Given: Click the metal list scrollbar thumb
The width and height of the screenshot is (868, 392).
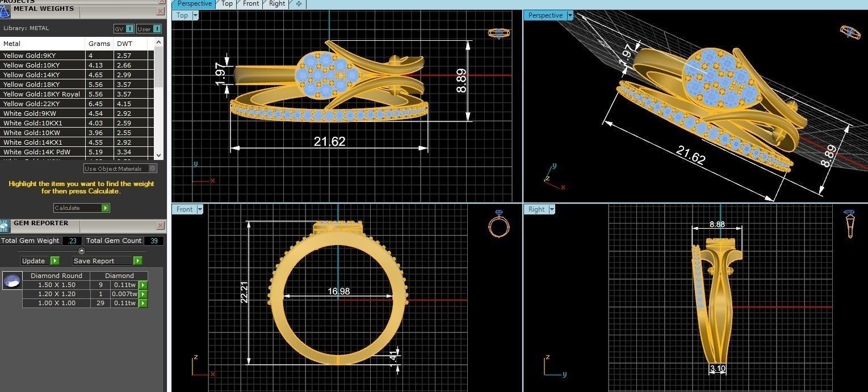Looking at the screenshot, I should (x=159, y=68).
